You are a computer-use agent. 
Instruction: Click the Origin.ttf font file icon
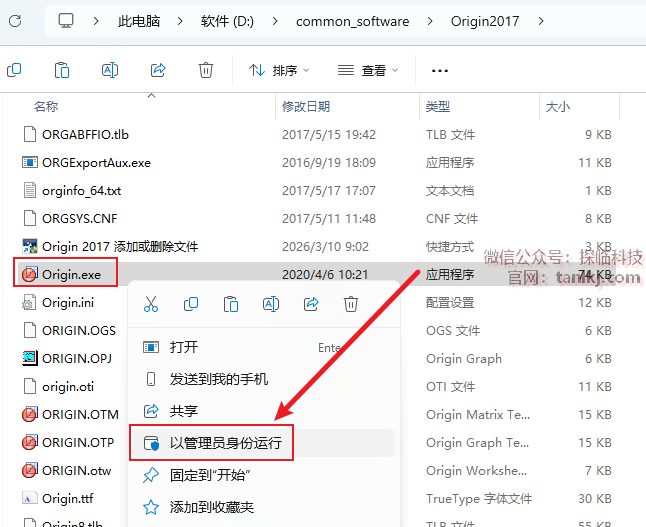(x=30, y=498)
